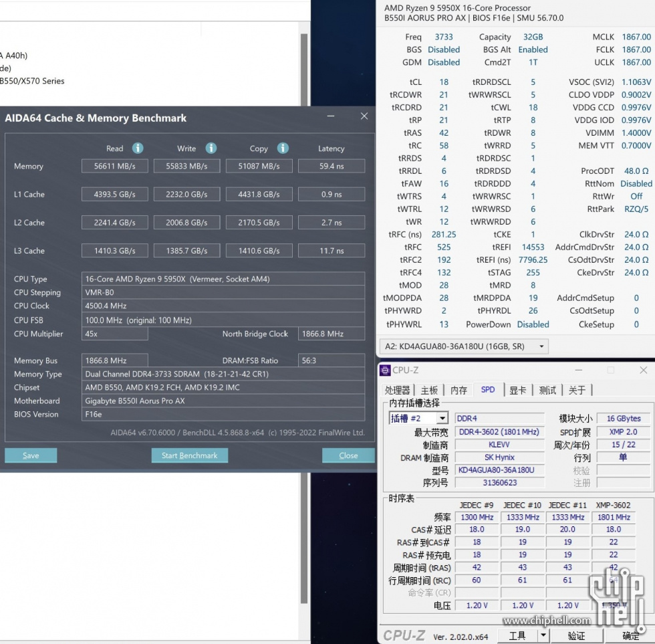The image size is (655, 644).
Task: Click the CPU Clock value 4500.4 MHz
Action: [223, 306]
